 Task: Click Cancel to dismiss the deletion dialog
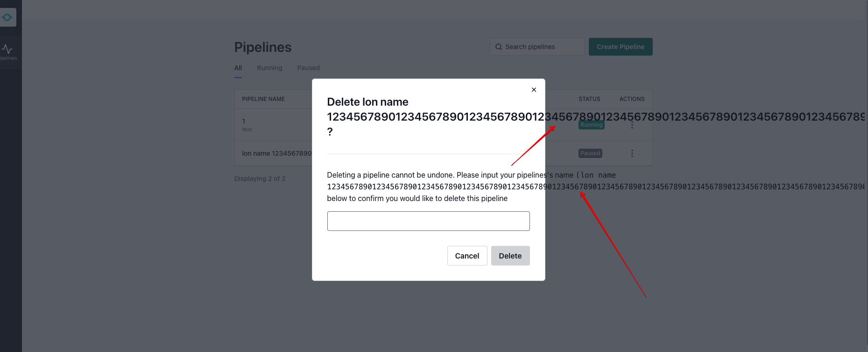(x=467, y=256)
